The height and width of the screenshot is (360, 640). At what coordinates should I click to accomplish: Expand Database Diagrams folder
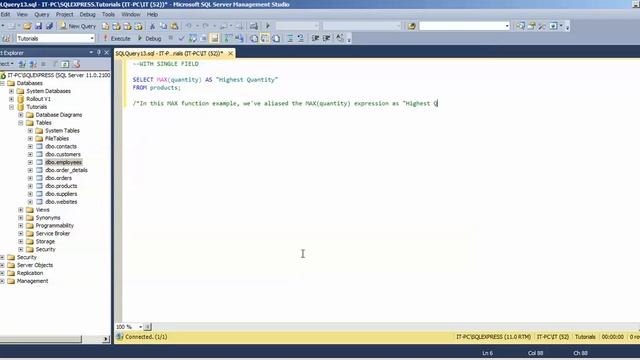[x=21, y=115]
